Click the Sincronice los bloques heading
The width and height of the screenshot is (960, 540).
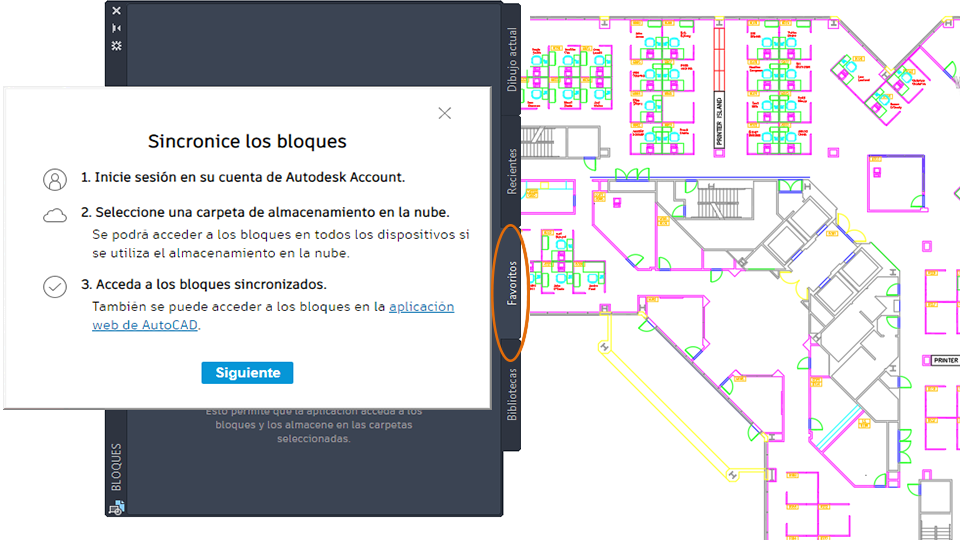tap(247, 141)
